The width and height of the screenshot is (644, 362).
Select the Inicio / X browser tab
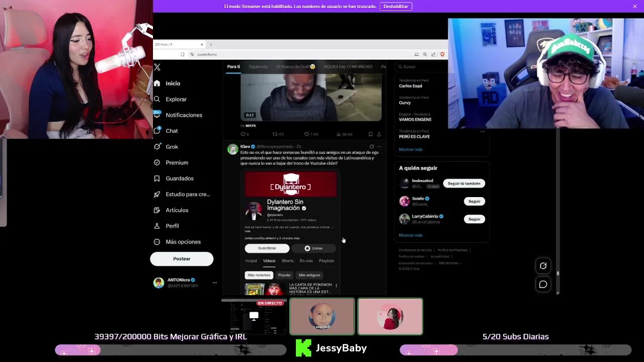point(179,44)
